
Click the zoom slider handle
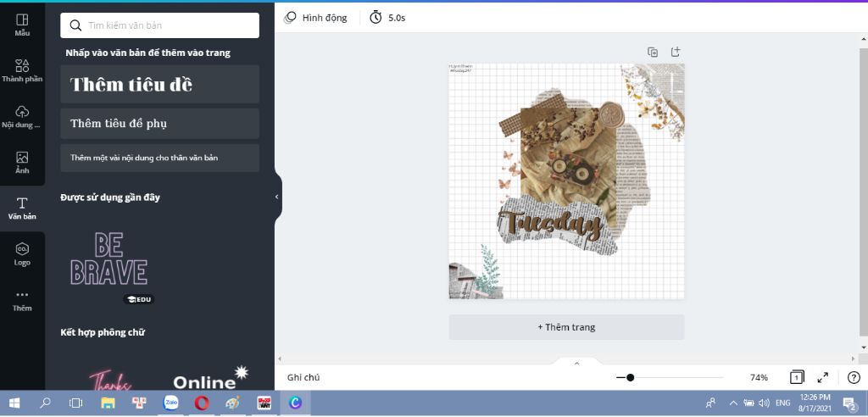click(x=630, y=378)
